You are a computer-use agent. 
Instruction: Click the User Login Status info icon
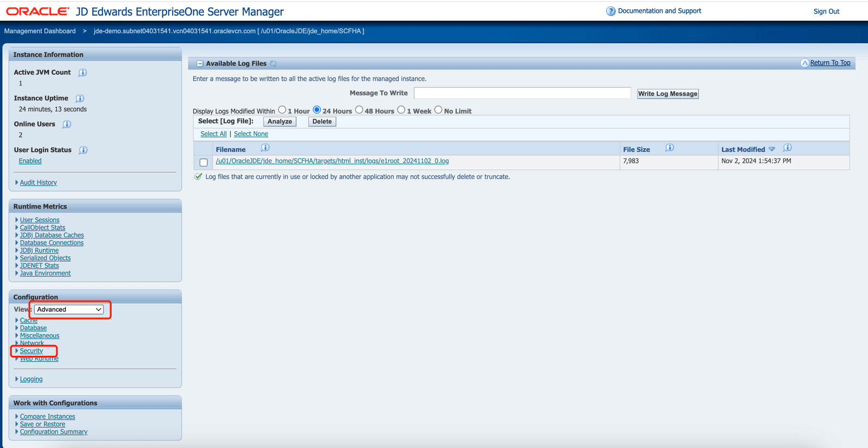[83, 150]
